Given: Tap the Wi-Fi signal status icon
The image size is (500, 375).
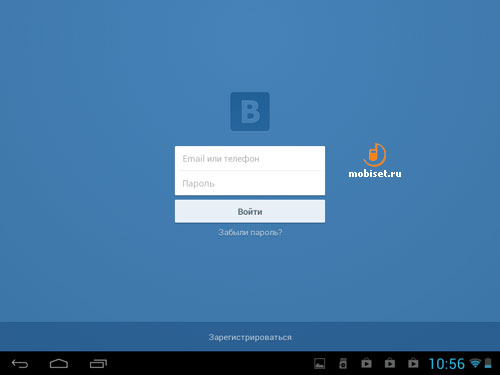Looking at the screenshot, I should [x=475, y=363].
